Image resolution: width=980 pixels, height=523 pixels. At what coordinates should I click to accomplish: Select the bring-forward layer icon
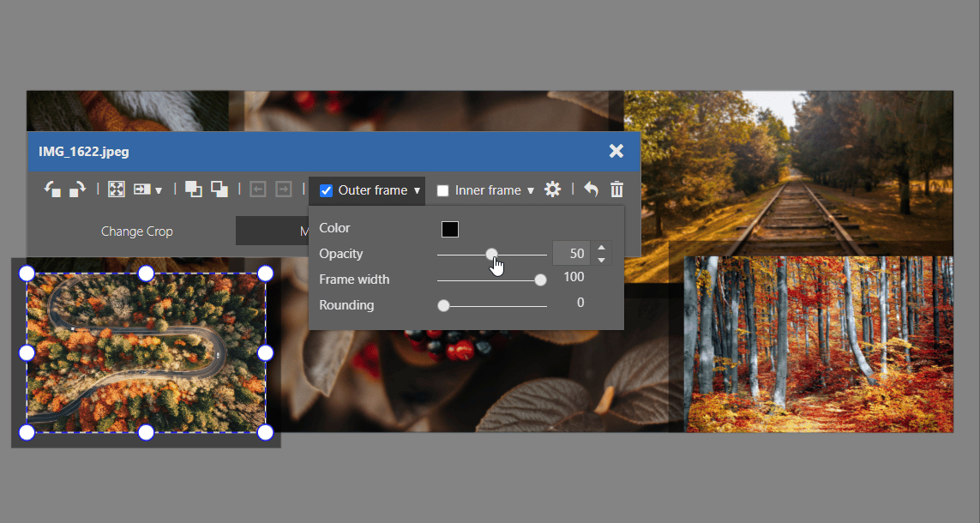195,189
